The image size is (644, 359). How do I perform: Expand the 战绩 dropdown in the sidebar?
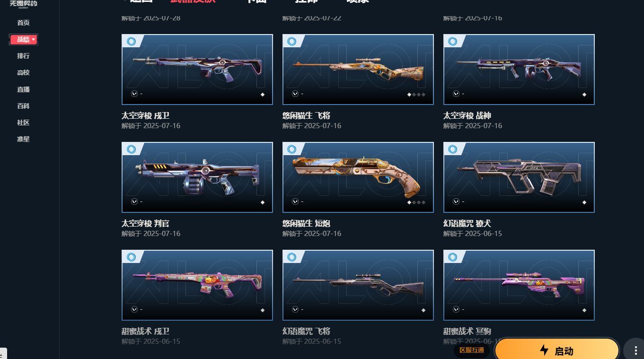tap(24, 40)
